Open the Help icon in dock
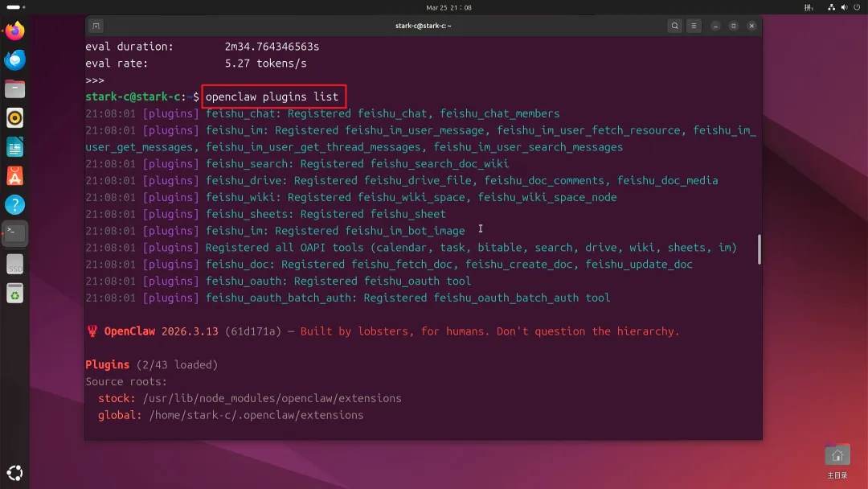 click(15, 205)
